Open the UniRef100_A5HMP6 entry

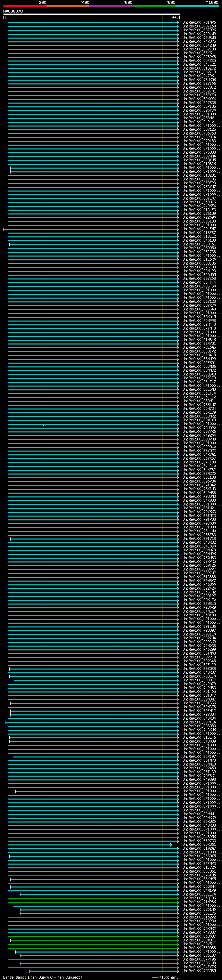199,553
